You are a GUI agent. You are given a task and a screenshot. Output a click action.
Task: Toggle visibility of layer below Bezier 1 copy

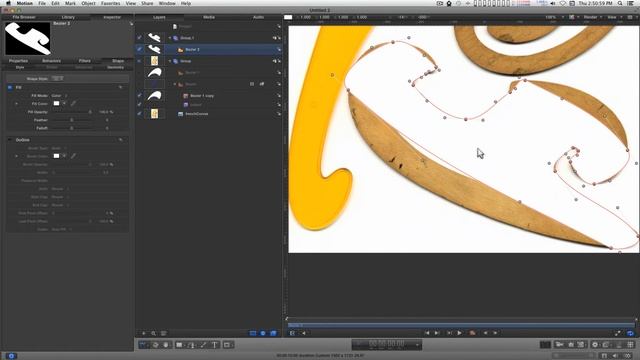(x=140, y=104)
